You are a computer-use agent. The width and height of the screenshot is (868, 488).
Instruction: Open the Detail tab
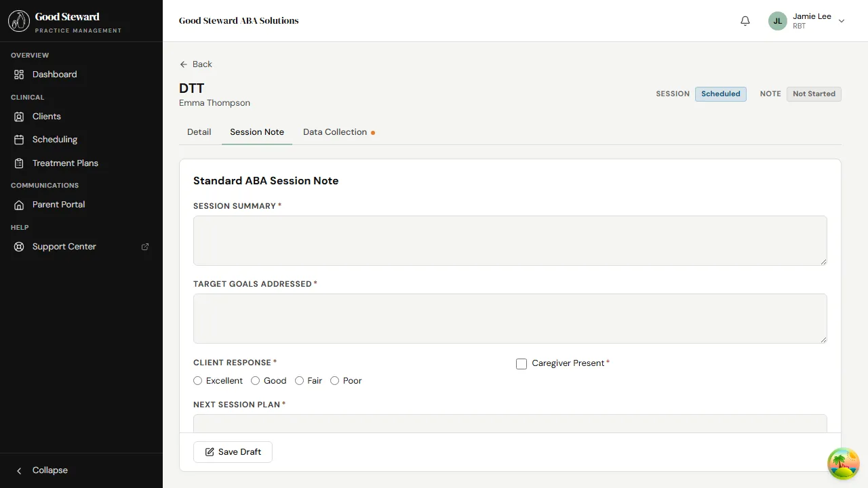point(199,131)
